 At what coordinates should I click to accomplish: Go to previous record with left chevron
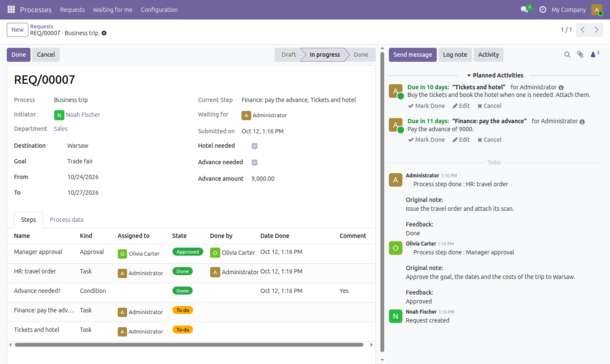pos(582,30)
